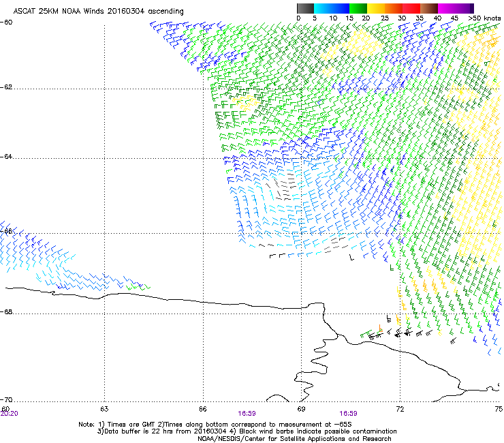The width and height of the screenshot is (504, 443).
Task: Click the longitude label '66'
Action: 203,409
